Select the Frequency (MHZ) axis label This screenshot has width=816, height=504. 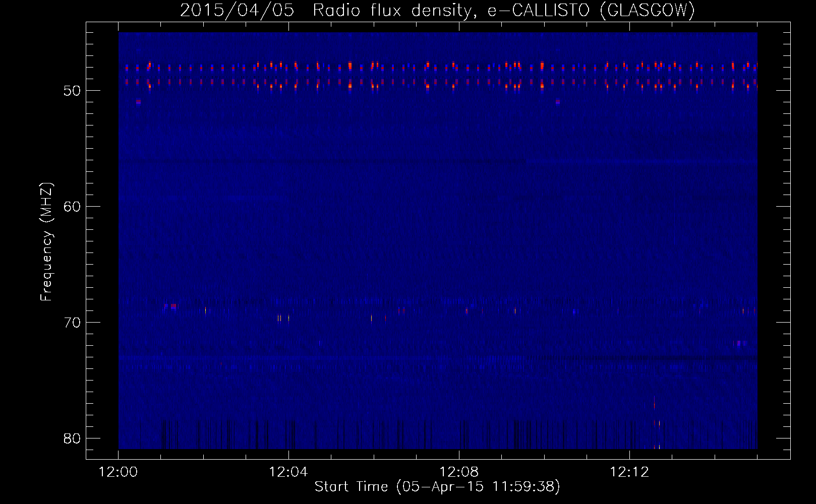pyautogui.click(x=46, y=242)
